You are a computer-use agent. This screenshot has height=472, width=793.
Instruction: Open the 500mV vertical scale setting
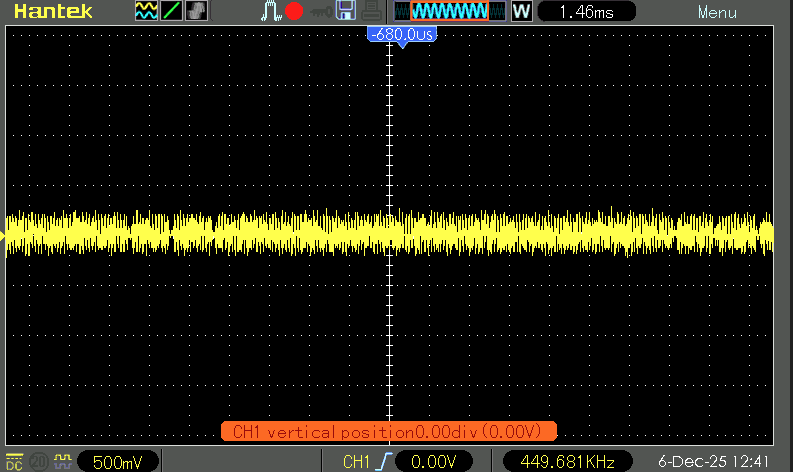[x=116, y=462]
